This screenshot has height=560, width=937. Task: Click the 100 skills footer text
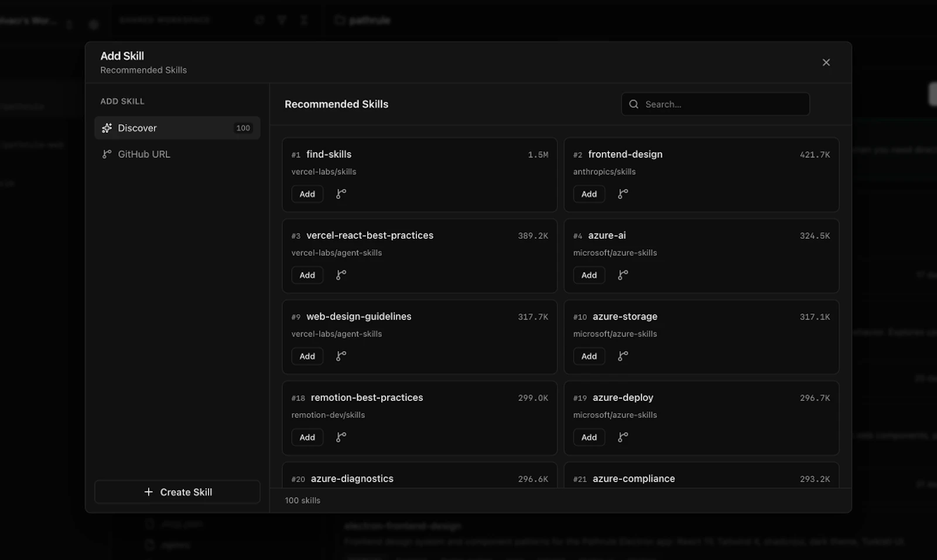pos(302,500)
